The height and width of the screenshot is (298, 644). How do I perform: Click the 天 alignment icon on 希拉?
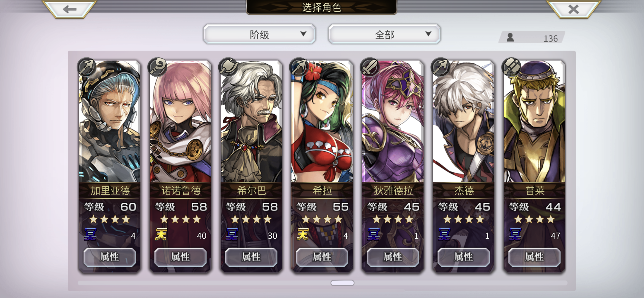303,234
